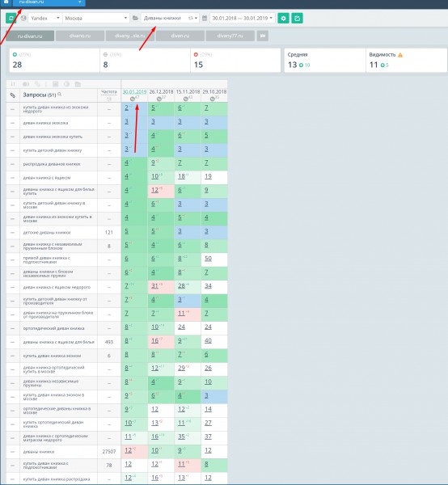Click the clock icon under 29.10.2018

(212, 99)
